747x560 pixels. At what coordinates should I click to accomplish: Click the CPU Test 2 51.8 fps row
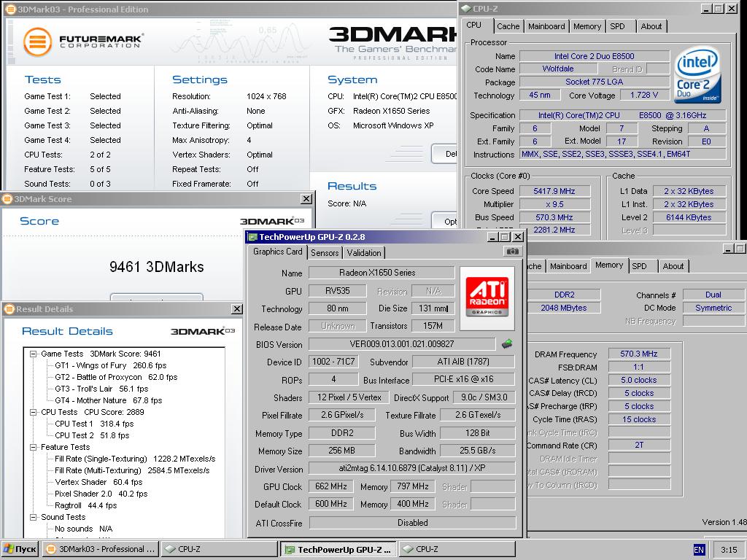click(x=92, y=436)
